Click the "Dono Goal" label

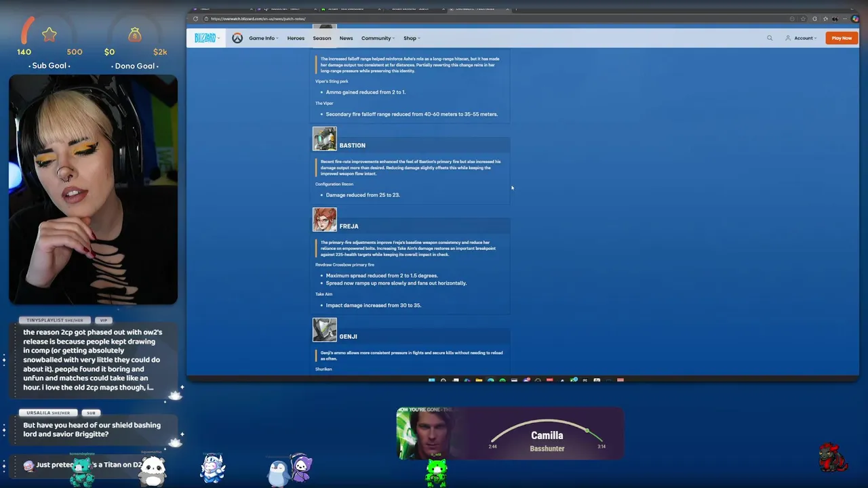(135, 66)
